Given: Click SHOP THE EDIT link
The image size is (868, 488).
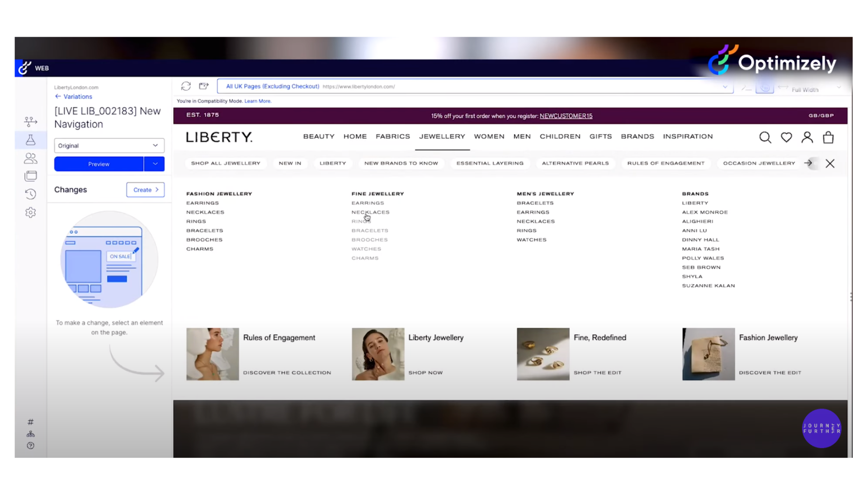Looking at the screenshot, I should point(598,373).
